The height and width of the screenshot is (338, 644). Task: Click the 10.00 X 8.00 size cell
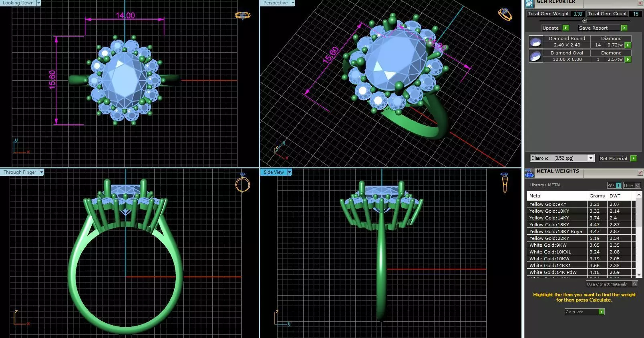click(x=567, y=59)
